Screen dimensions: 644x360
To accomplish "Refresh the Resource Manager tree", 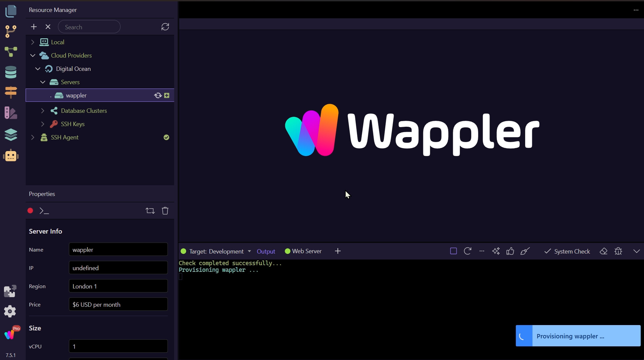I will (x=165, y=27).
